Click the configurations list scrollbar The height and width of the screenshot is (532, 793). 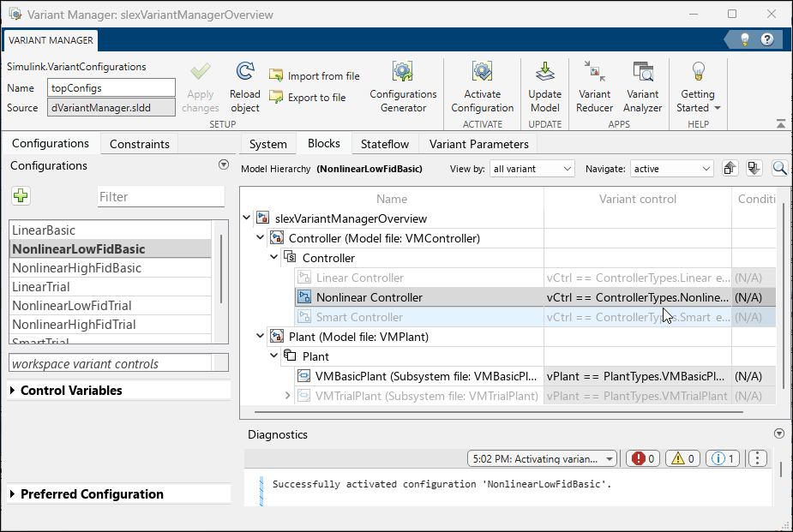tap(221, 269)
